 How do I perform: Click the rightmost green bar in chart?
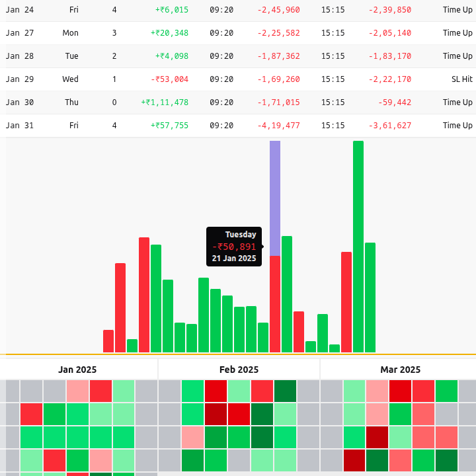pyautogui.click(x=370, y=297)
